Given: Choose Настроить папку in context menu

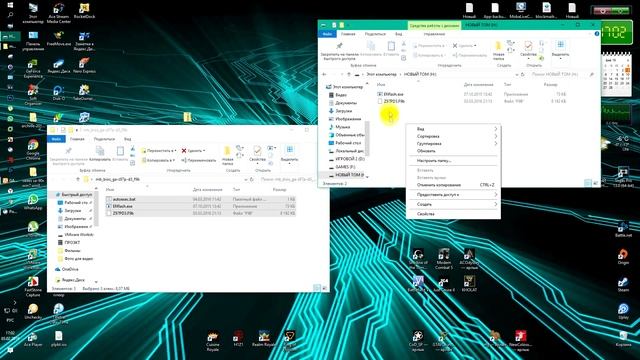Looking at the screenshot, I should tap(453, 161).
